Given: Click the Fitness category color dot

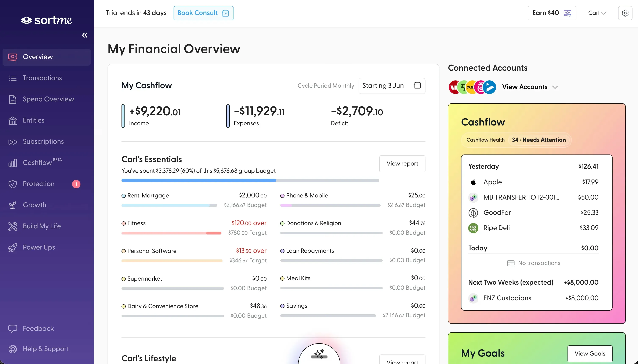Looking at the screenshot, I should (123, 223).
